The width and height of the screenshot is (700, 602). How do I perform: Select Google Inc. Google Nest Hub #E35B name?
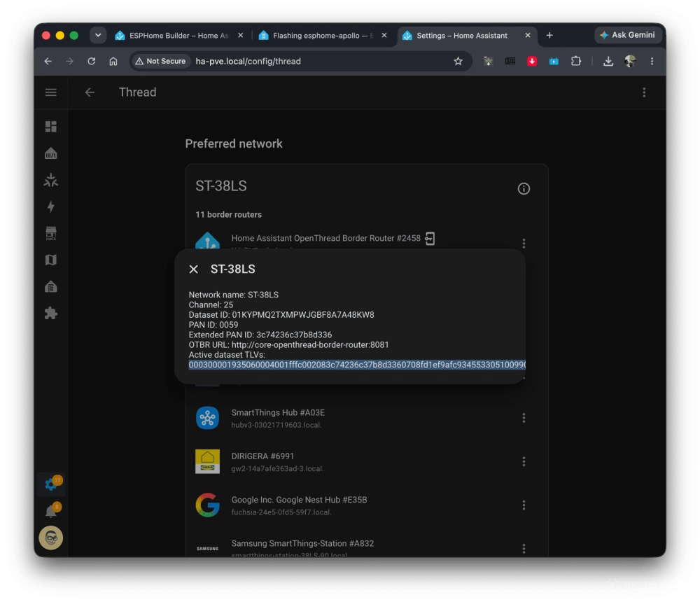[x=299, y=500]
